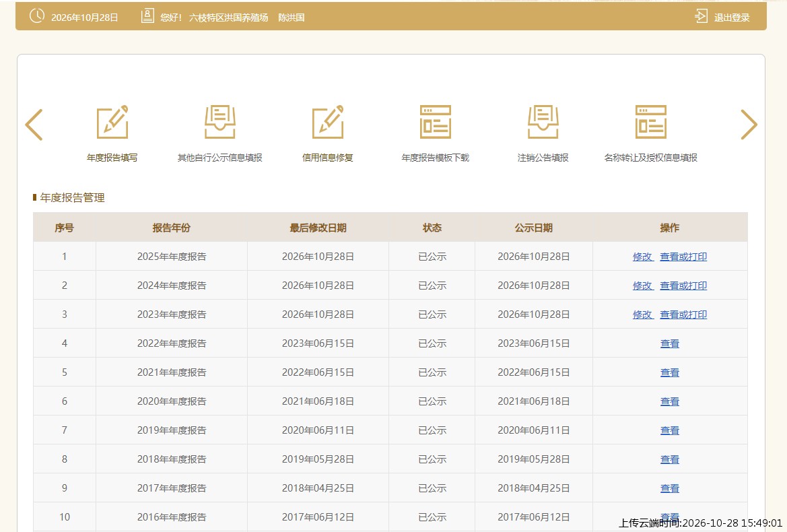Viewport: 787px width, 532px height.
Task: Click 查看 for 2020年年度报告
Action: click(x=670, y=401)
